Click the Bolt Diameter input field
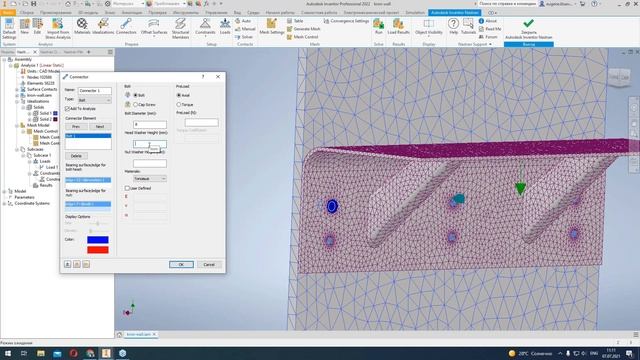Screen dimensions: 640x360 click(x=150, y=124)
